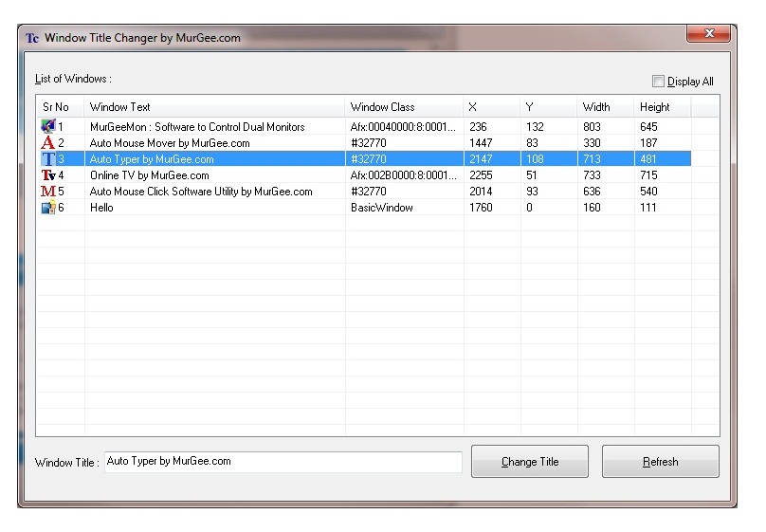Click the Tv icon of Online TV row
Viewport: 766px width, 532px height.
[x=47, y=174]
